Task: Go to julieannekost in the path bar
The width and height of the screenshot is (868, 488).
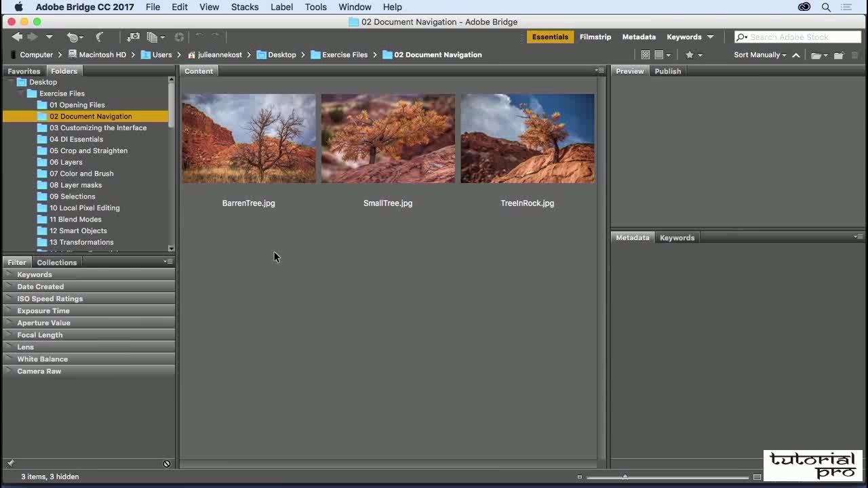Action: tap(220, 55)
